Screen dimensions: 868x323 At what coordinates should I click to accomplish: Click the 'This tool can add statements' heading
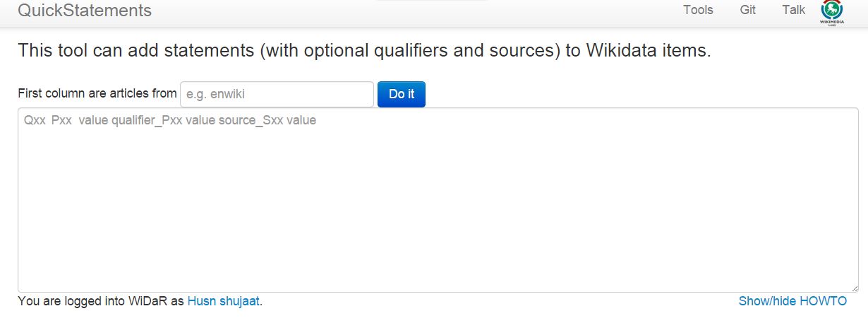pyautogui.click(x=363, y=51)
